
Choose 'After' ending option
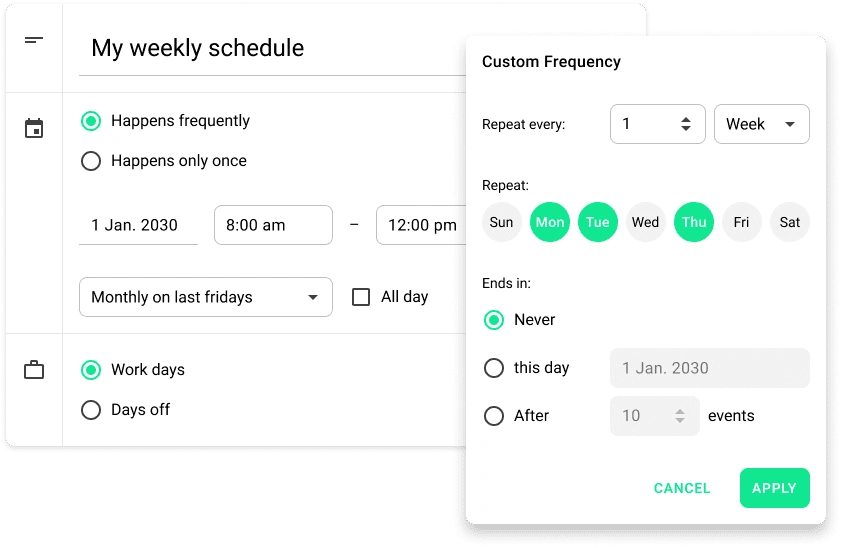click(x=494, y=416)
